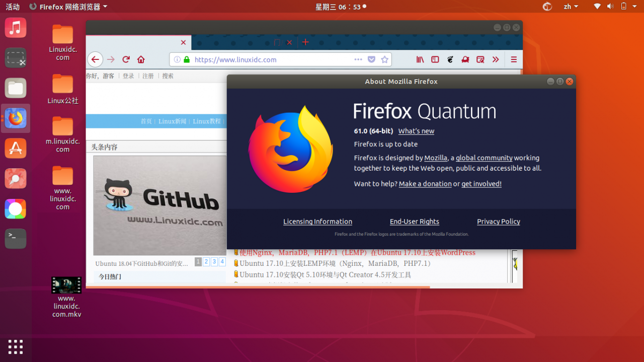The width and height of the screenshot is (644, 362).
Task: Toggle the Firefox sidebar icon
Action: tap(435, 59)
